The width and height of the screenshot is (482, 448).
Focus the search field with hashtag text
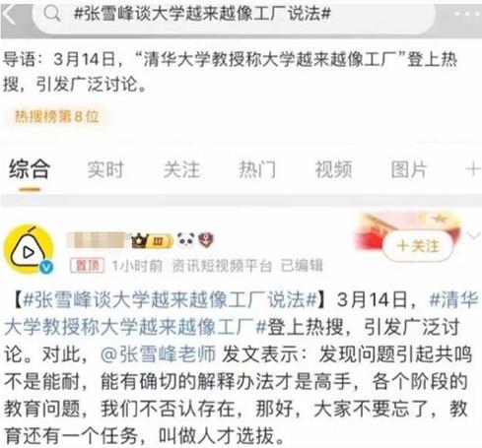(x=234, y=14)
